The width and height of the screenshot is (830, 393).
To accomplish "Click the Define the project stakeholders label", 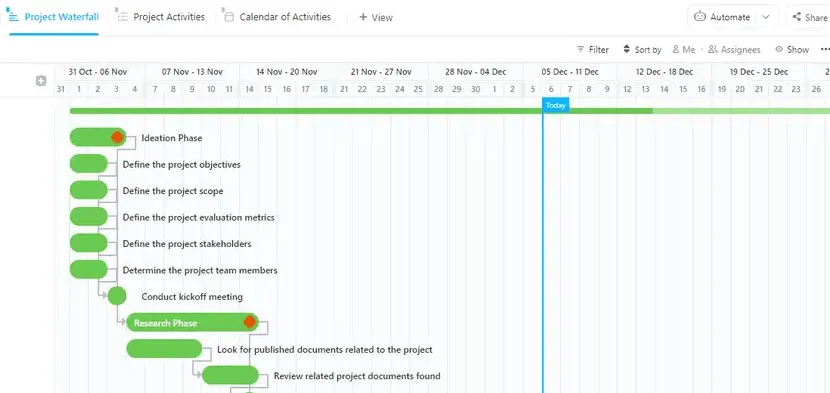I will 187,244.
